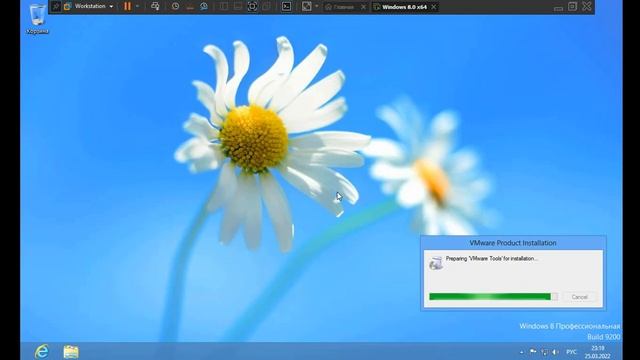This screenshot has width=640, height=360.
Task: Open the network tray icon
Action: [544, 352]
